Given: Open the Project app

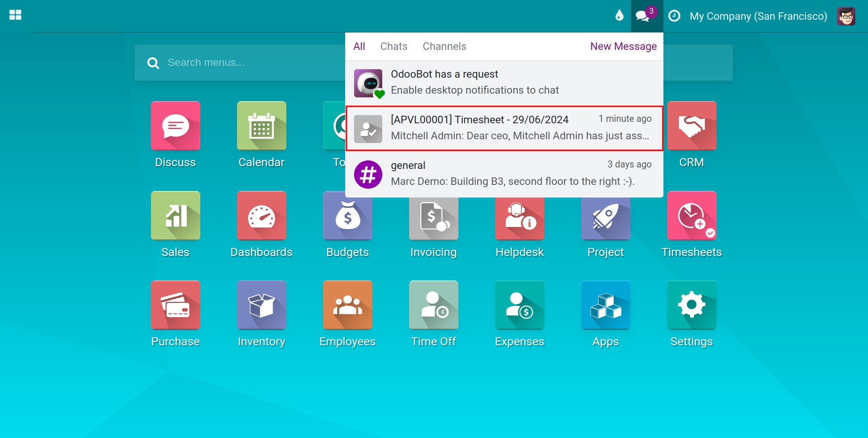Looking at the screenshot, I should [x=606, y=219].
